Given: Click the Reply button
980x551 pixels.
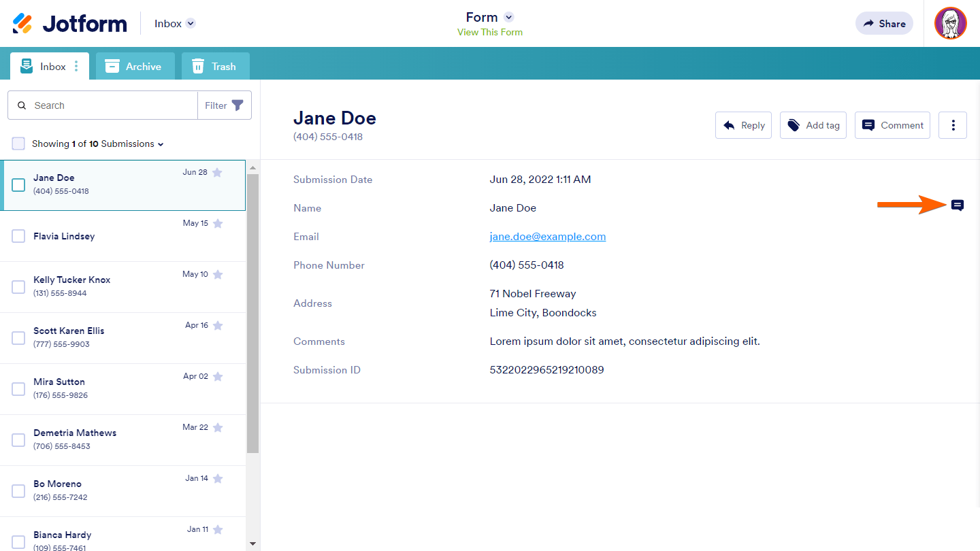Looking at the screenshot, I should pos(743,125).
